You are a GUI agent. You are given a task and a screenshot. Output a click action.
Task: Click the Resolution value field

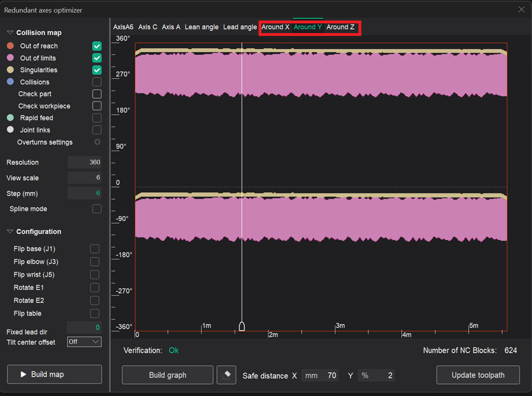[84, 163]
